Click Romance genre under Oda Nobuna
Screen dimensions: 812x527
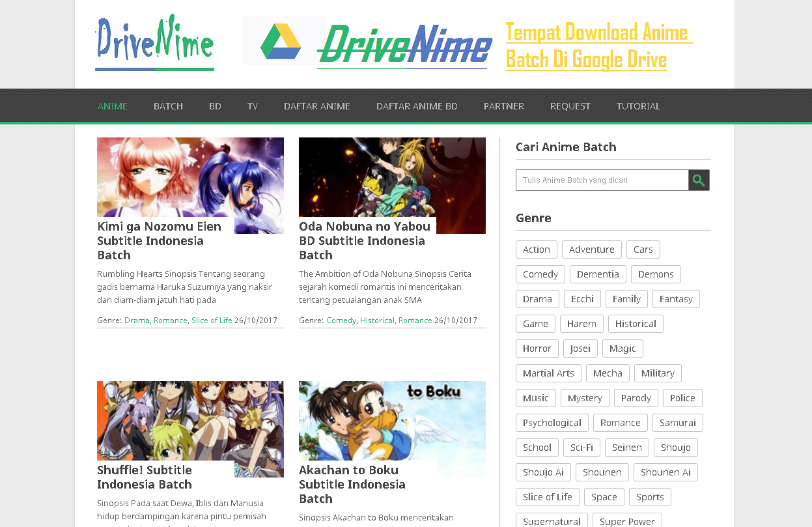415,320
